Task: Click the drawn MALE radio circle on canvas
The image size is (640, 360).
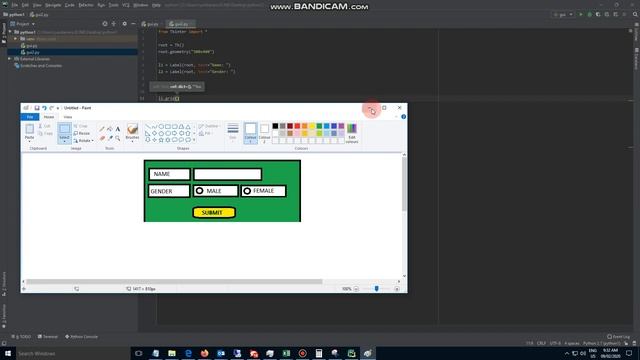Action: pos(199,191)
